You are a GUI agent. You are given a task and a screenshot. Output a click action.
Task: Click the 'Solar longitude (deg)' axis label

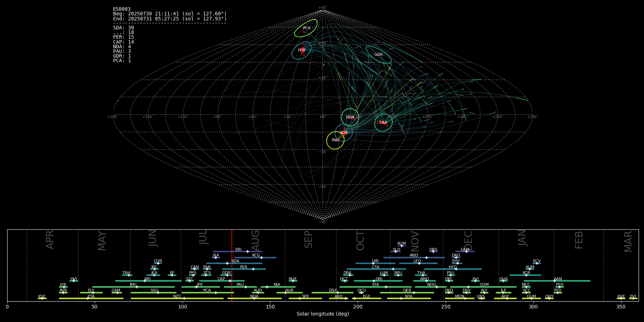pyautogui.click(x=323, y=314)
